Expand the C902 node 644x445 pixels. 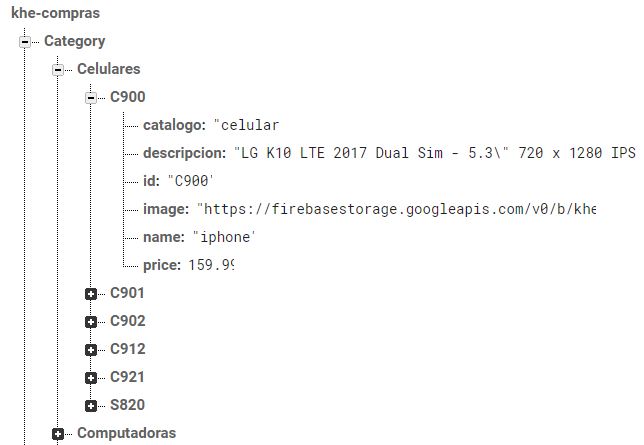click(91, 322)
